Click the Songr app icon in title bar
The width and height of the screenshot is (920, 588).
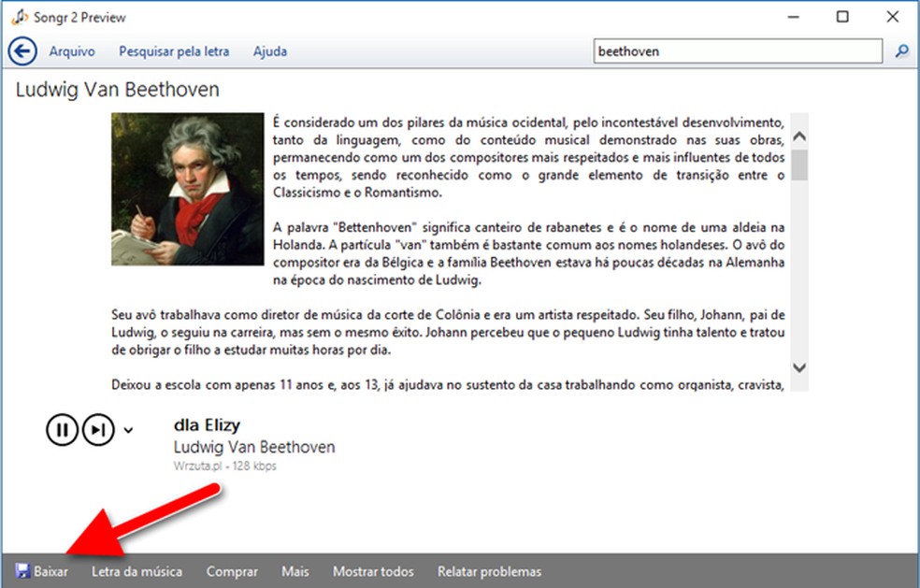pos(20,17)
